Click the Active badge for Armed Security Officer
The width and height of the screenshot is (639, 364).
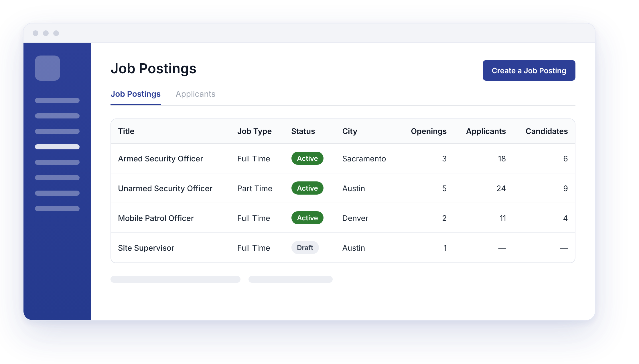coord(307,158)
